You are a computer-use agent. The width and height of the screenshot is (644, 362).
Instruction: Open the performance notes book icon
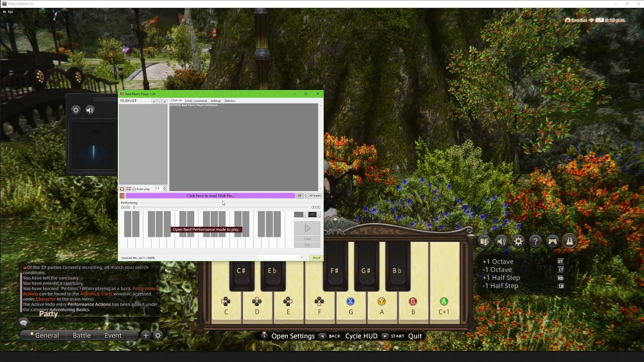click(x=484, y=241)
